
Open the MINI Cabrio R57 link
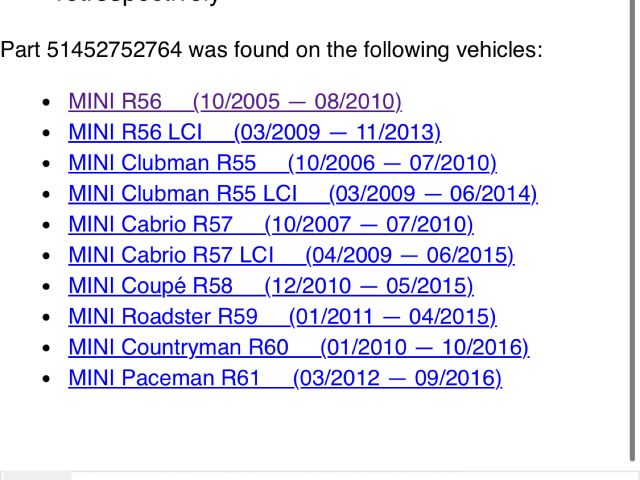[150, 225]
